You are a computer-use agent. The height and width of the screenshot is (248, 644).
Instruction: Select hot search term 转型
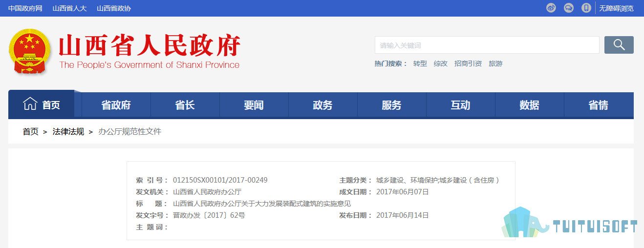click(420, 63)
